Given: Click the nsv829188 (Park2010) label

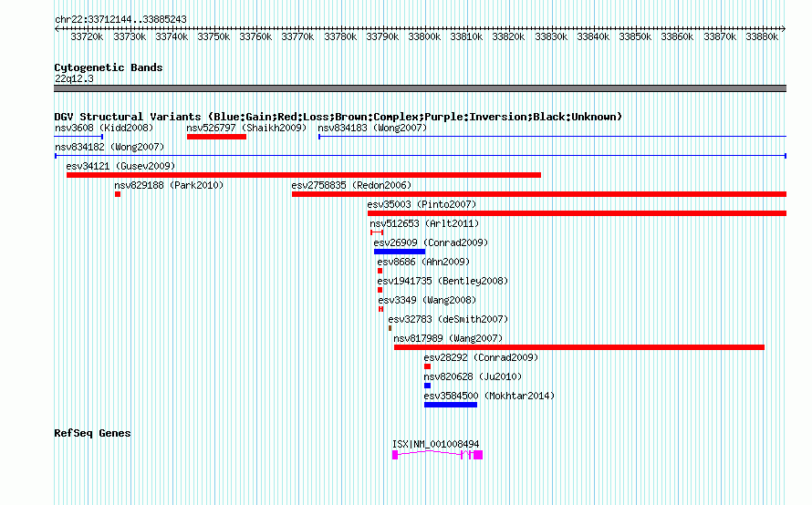Looking at the screenshot, I should click(x=169, y=185).
